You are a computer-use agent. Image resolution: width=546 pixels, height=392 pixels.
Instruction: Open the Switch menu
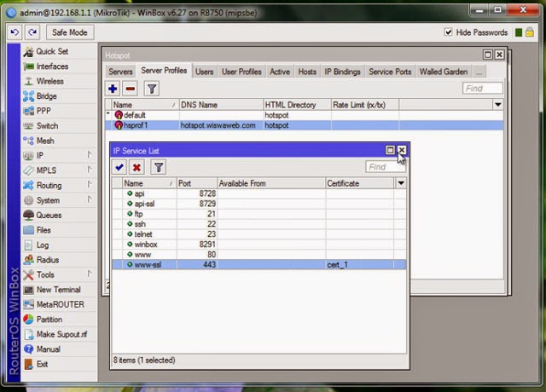coord(59,126)
